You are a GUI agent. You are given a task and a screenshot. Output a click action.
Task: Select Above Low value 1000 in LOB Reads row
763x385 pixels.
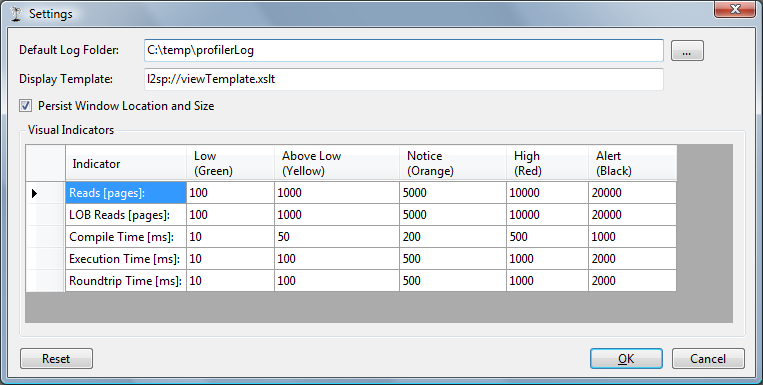pyautogui.click(x=337, y=215)
